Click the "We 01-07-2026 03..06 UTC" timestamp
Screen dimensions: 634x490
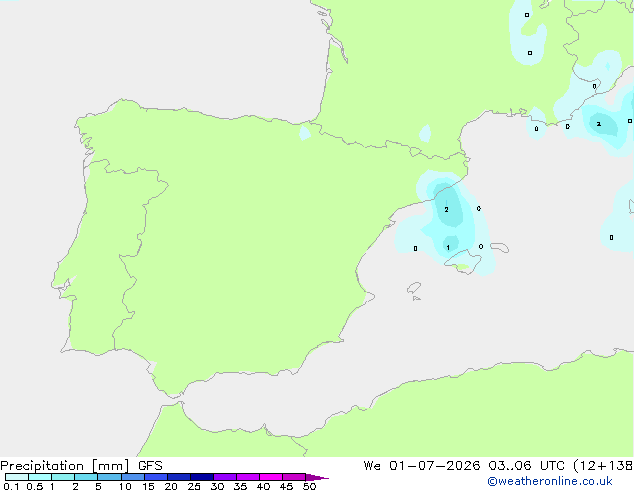(464, 466)
